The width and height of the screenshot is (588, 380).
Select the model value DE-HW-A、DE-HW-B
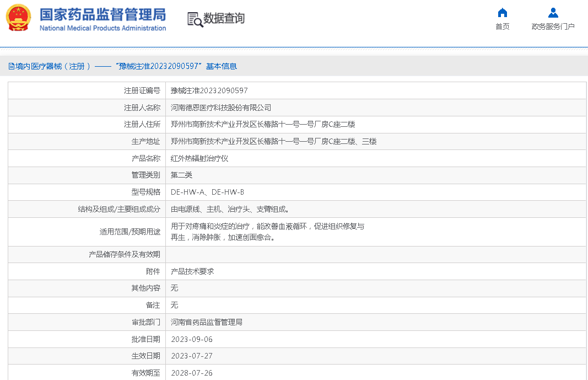click(x=207, y=192)
